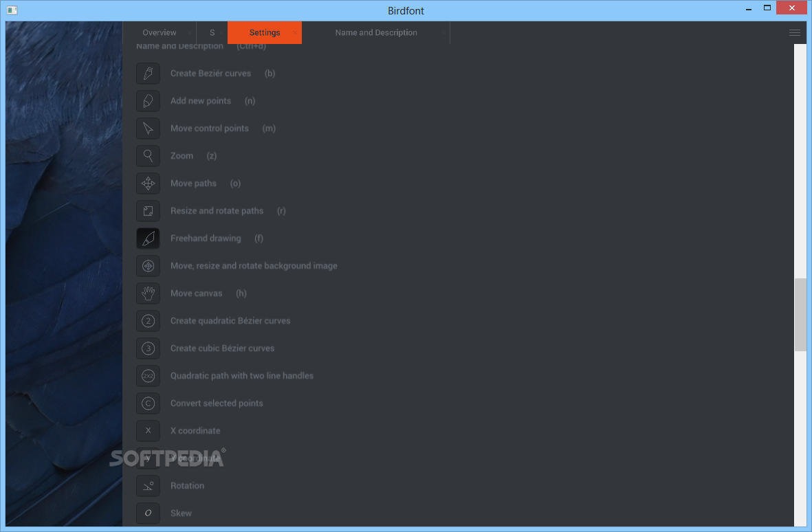Open the hamburger menu at top right
The image size is (812, 532).
click(794, 32)
